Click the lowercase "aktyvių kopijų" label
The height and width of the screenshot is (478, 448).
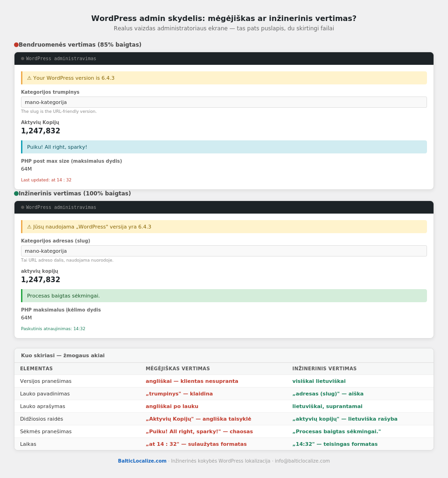[x=39, y=271]
